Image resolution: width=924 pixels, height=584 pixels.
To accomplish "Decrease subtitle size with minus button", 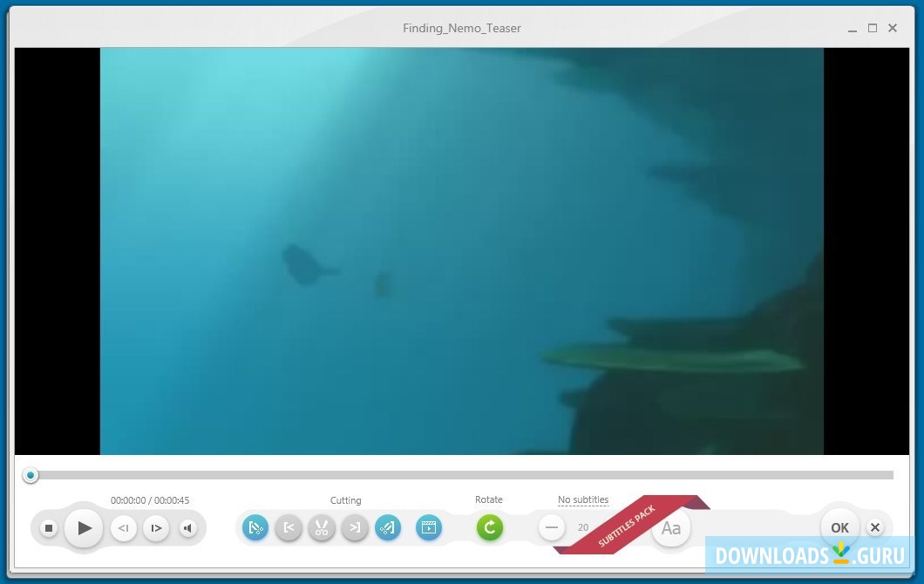I will 552,527.
